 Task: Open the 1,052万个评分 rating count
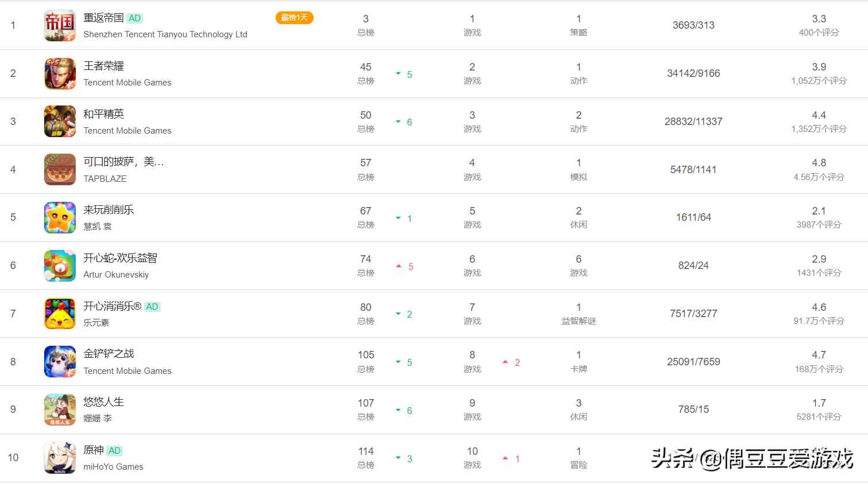click(x=819, y=81)
